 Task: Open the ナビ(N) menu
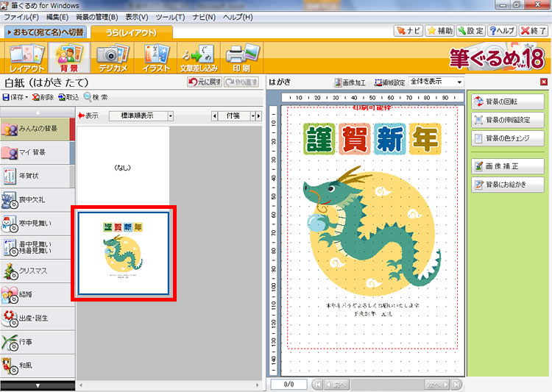204,17
